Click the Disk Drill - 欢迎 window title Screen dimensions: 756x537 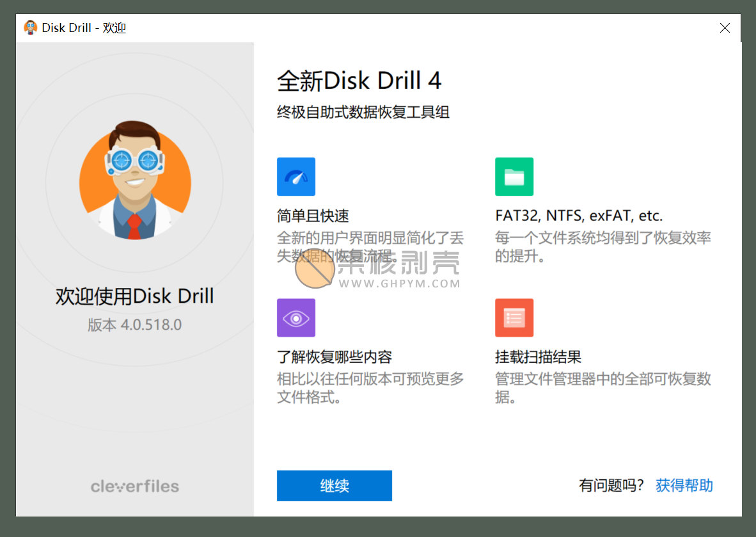coord(84,28)
